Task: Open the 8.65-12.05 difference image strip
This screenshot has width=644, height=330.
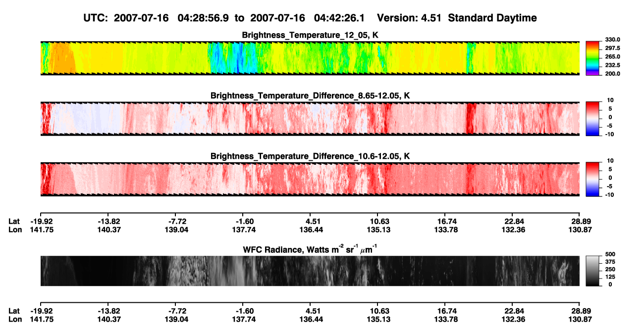Action: coord(310,119)
